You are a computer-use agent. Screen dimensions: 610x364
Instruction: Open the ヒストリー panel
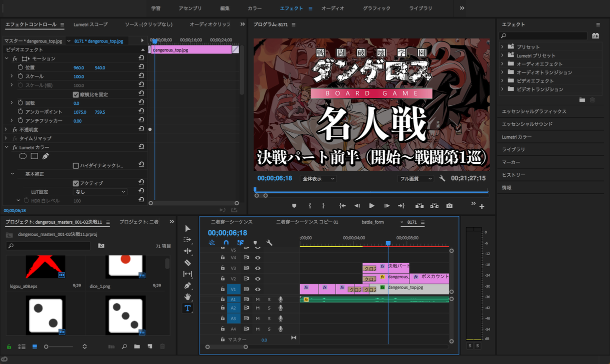(513, 175)
